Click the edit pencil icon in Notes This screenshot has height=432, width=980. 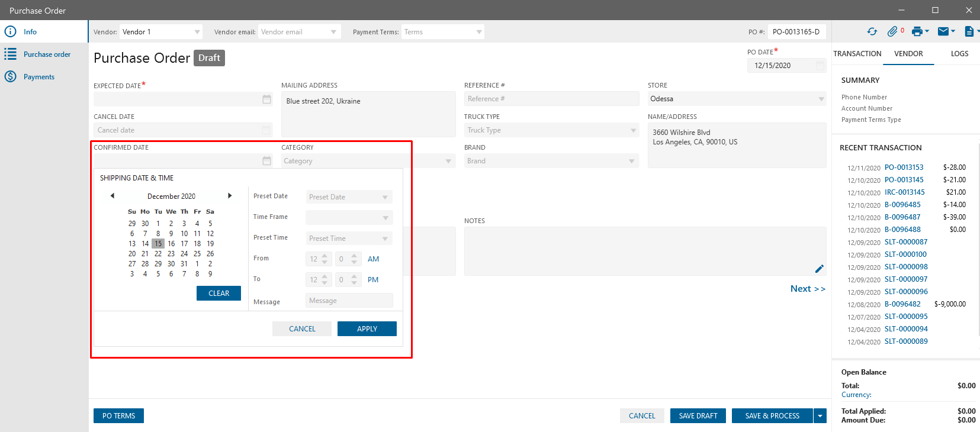820,269
